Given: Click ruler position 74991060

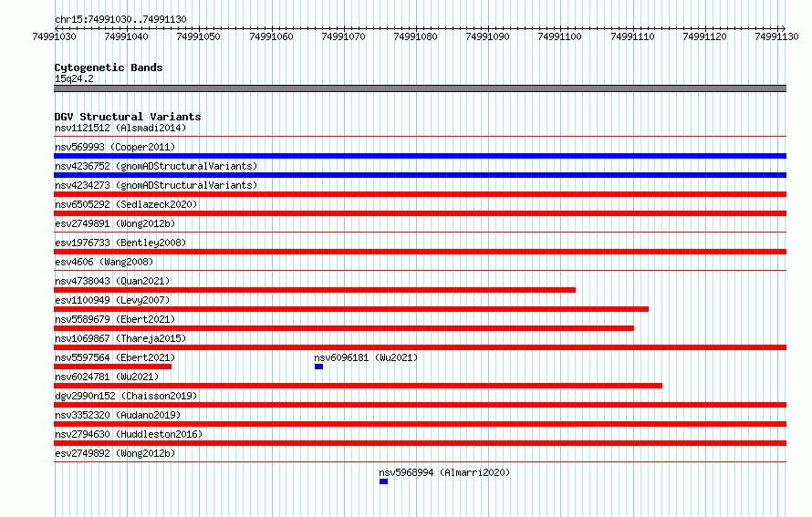Looking at the screenshot, I should (x=271, y=36).
